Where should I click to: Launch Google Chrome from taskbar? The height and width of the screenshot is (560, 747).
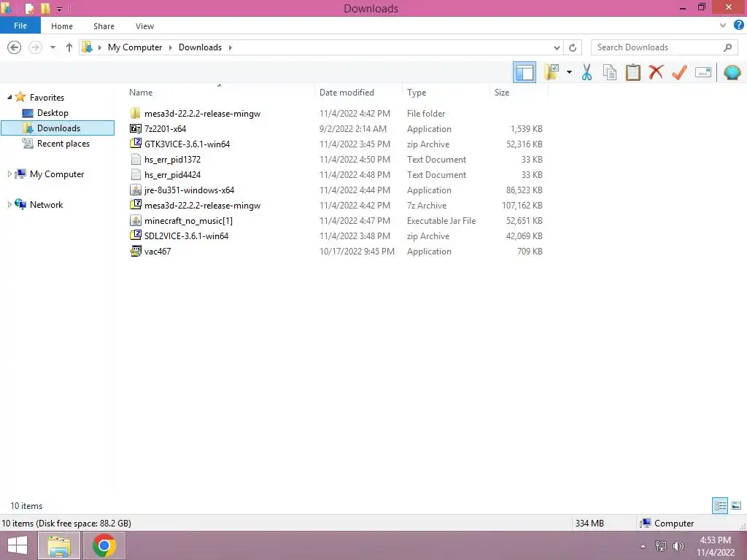point(104,545)
